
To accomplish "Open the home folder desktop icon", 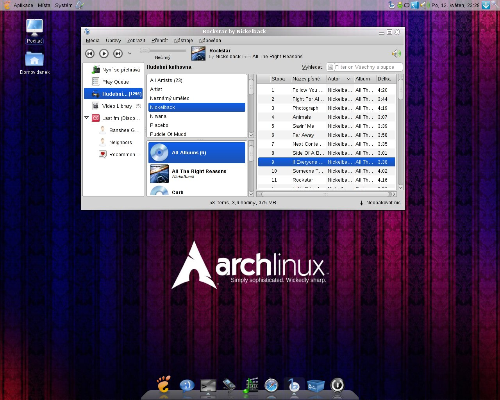I will 35,63.
